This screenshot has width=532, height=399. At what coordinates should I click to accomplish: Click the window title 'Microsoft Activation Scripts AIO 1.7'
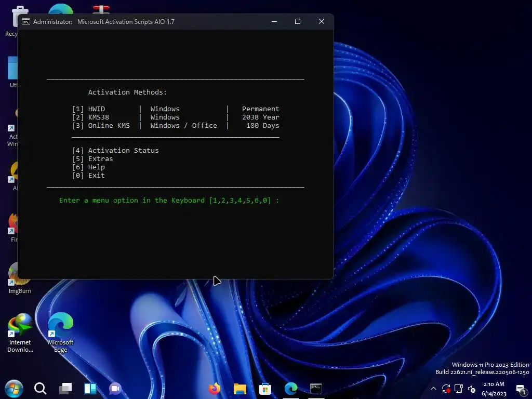click(x=126, y=22)
